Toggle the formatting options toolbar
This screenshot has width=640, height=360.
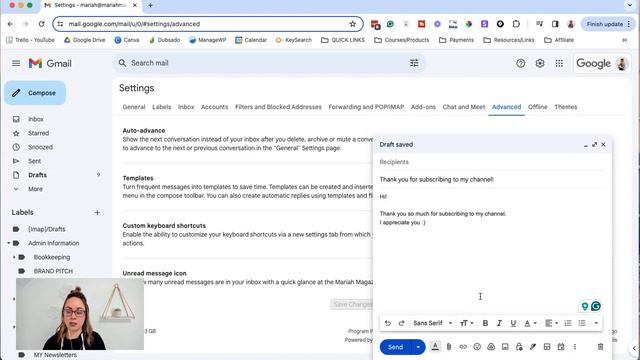[435, 347]
